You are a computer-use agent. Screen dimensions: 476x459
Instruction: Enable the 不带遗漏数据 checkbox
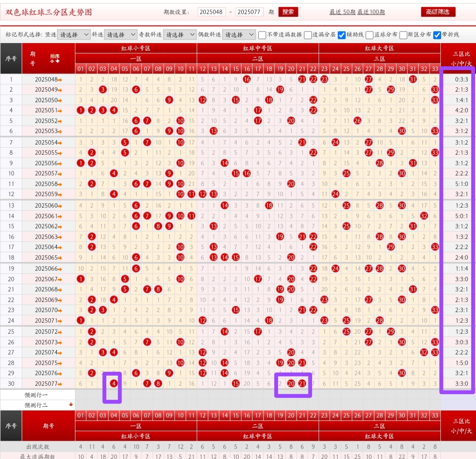pos(262,35)
